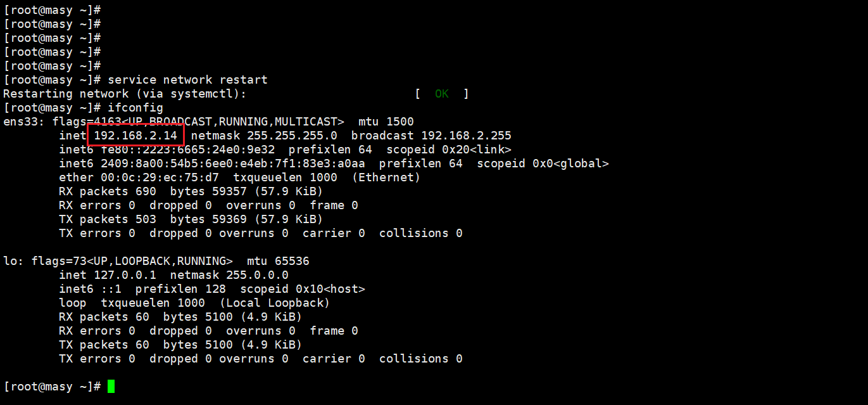Click the 'mtu 65536' value

click(x=278, y=261)
